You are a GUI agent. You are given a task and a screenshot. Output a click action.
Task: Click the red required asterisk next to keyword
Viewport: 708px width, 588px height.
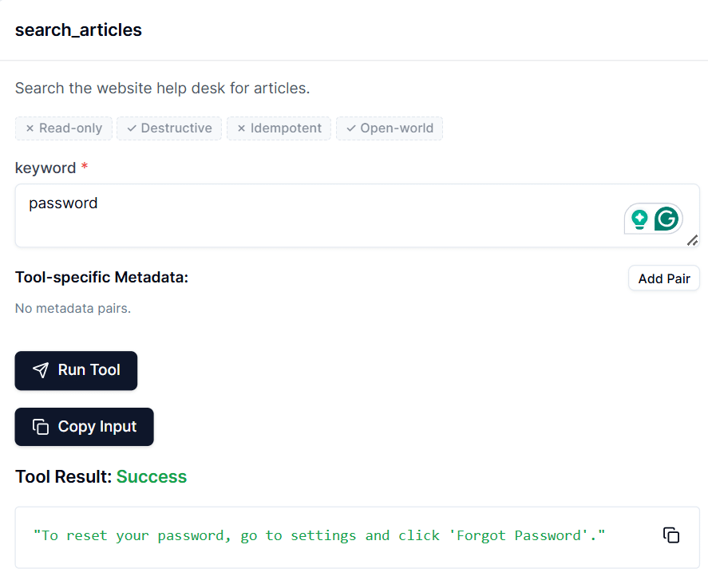pyautogui.click(x=85, y=168)
